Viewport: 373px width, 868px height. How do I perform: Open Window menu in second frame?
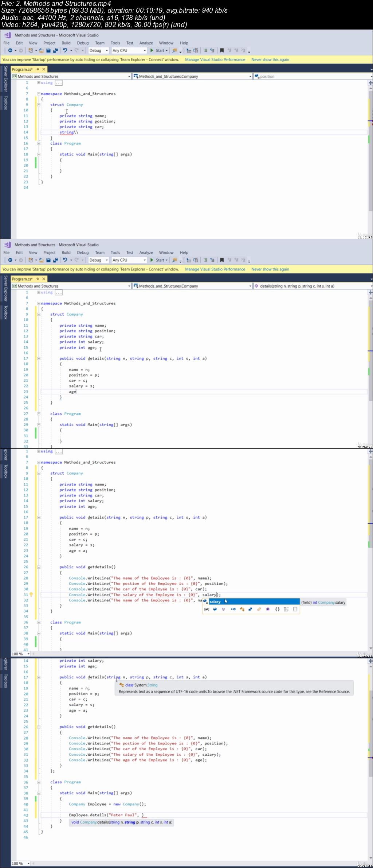[x=166, y=253]
